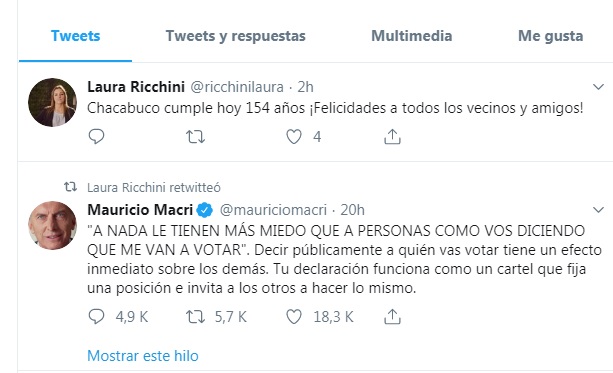The width and height of the screenshot is (613, 373).
Task: Open the @mauriciomacri handle link
Action: (273, 210)
